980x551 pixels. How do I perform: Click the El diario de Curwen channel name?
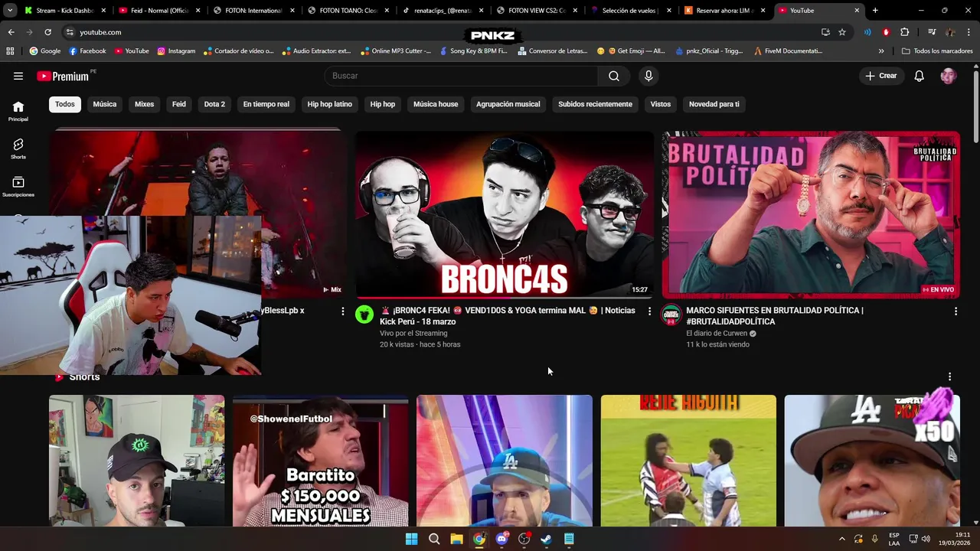(x=717, y=334)
